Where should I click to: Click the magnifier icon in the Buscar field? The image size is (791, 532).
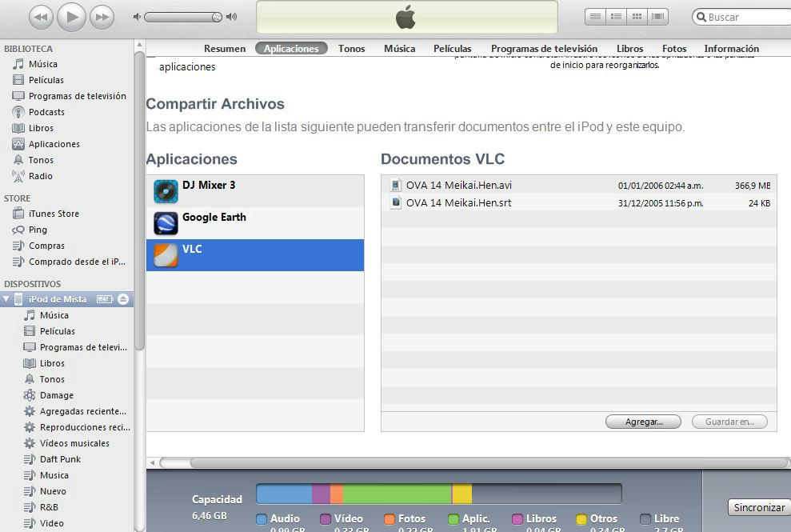pyautogui.click(x=701, y=17)
